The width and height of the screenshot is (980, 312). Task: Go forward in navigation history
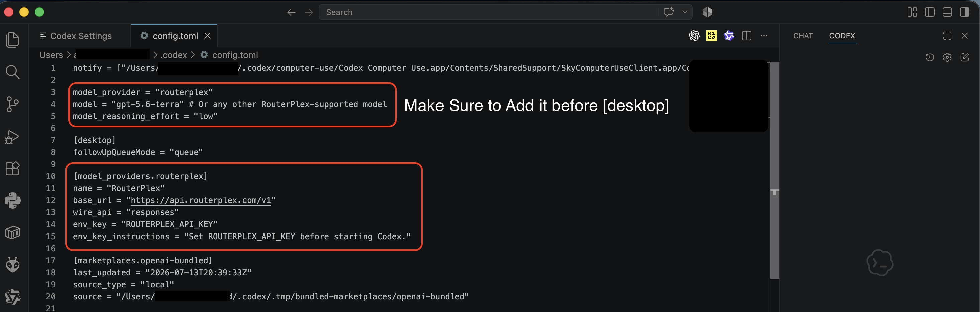coord(309,13)
